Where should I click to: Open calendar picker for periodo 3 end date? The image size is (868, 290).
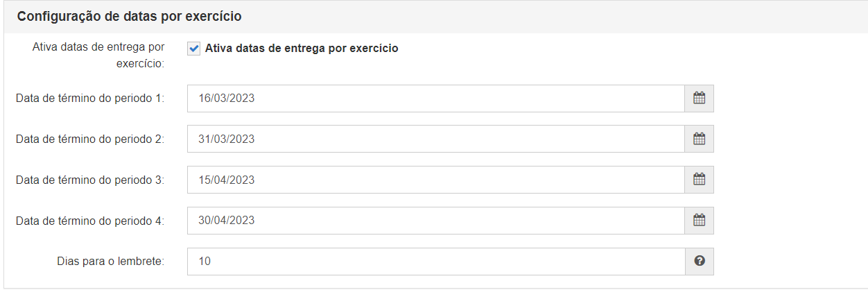click(x=700, y=180)
